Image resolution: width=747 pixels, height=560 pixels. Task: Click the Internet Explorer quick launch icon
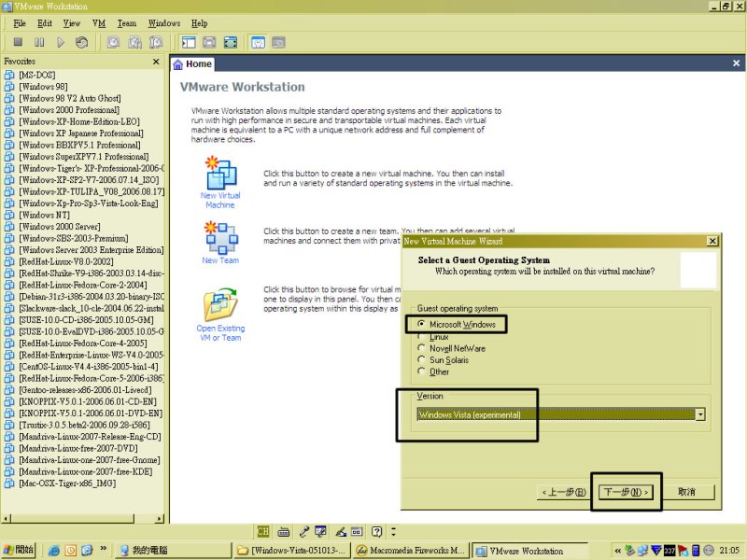point(54,551)
